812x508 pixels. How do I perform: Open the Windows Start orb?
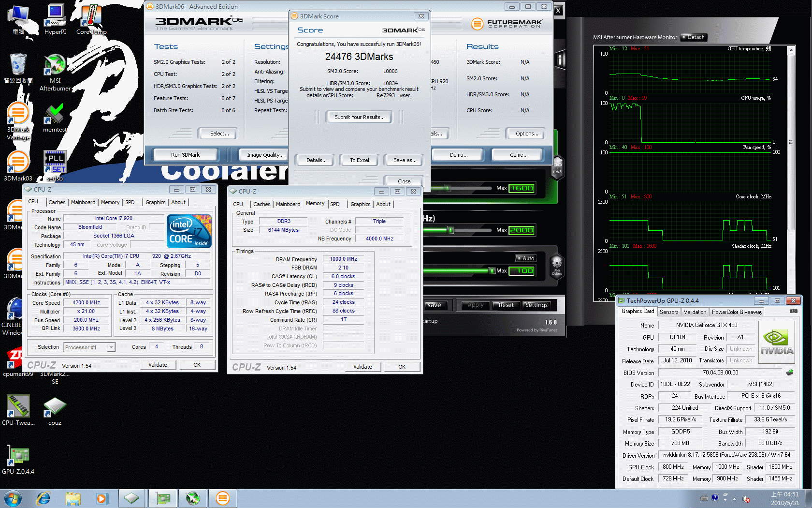[13, 498]
